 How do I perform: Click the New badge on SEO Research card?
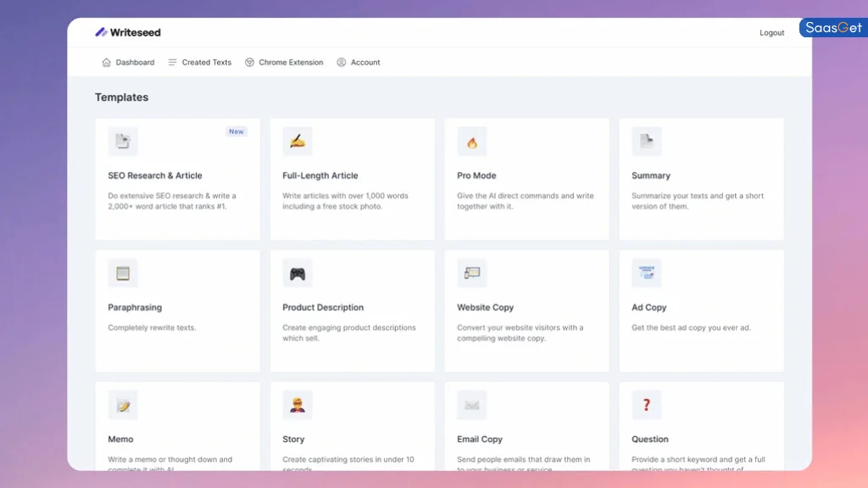236,131
